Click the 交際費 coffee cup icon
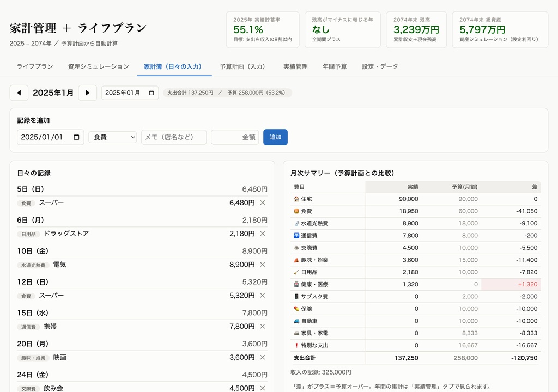 pos(296,248)
